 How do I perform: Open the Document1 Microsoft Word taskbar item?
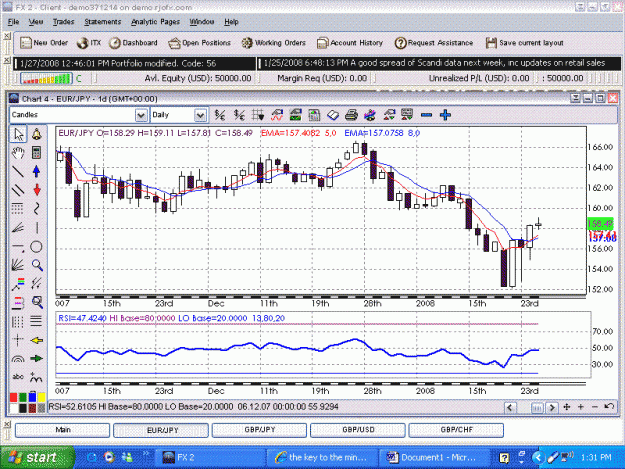pos(434,457)
